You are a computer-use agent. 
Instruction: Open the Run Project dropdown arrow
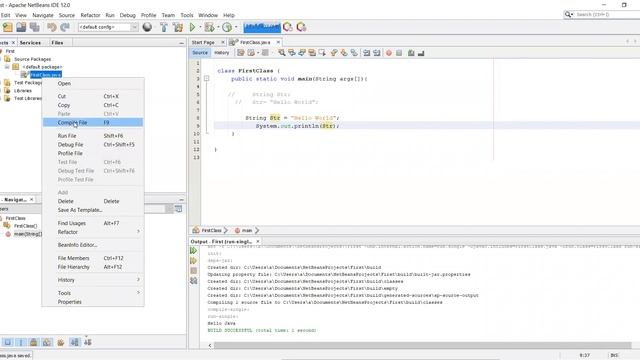click(x=200, y=27)
